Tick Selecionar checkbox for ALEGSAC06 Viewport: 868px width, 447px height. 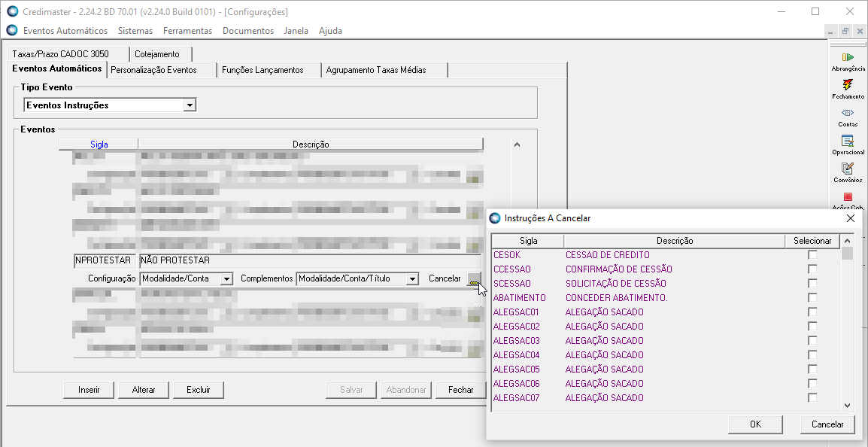[x=812, y=383]
